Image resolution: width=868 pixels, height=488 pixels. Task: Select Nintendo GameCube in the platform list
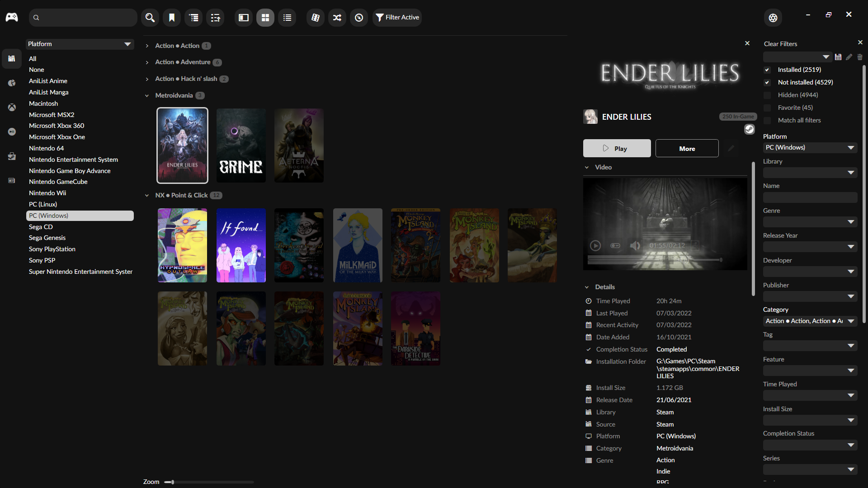click(58, 182)
